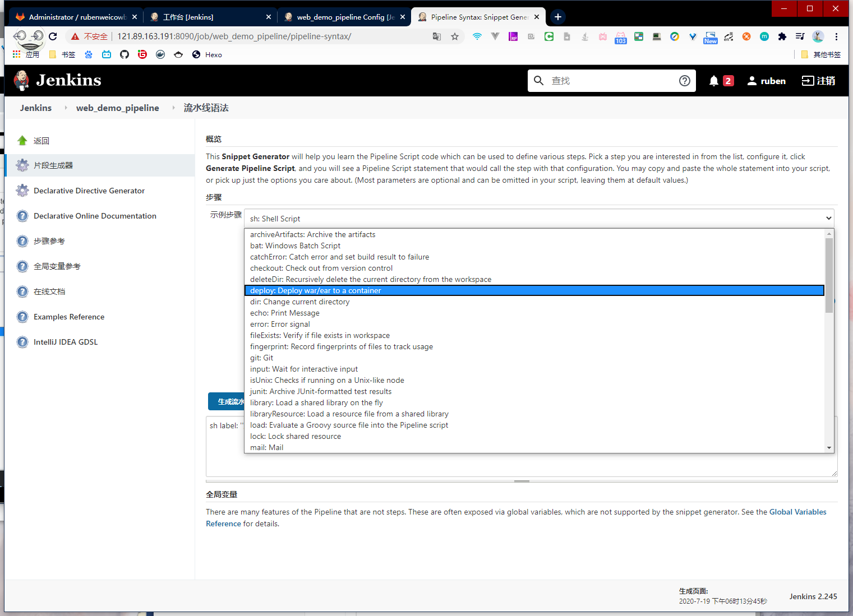Image resolution: width=853 pixels, height=616 pixels.
Task: Click the Jenkins logo icon in header
Action: pyautogui.click(x=22, y=81)
